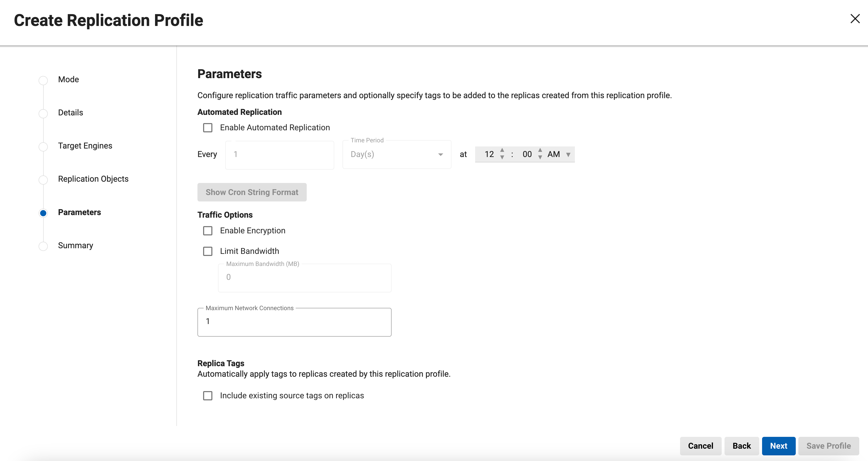Click the Mode step circle indicator
Screen dimensions: 868x461
pyautogui.click(x=43, y=80)
